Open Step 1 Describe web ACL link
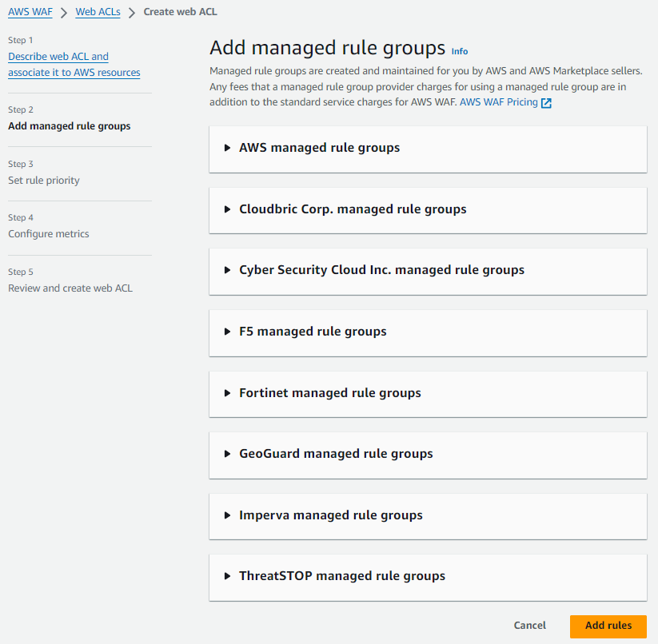The height and width of the screenshot is (644, 658). click(74, 64)
